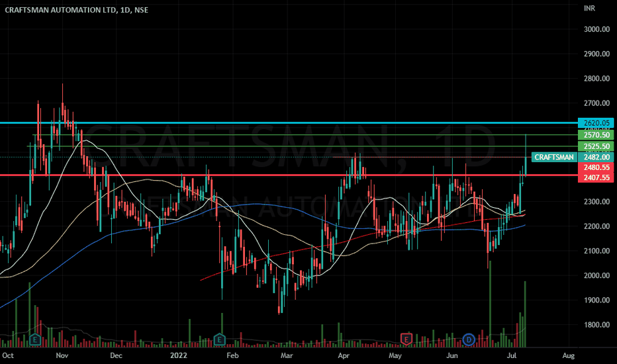Select the green 2570.50 price label
Screen dimensions: 617x364
click(596, 135)
